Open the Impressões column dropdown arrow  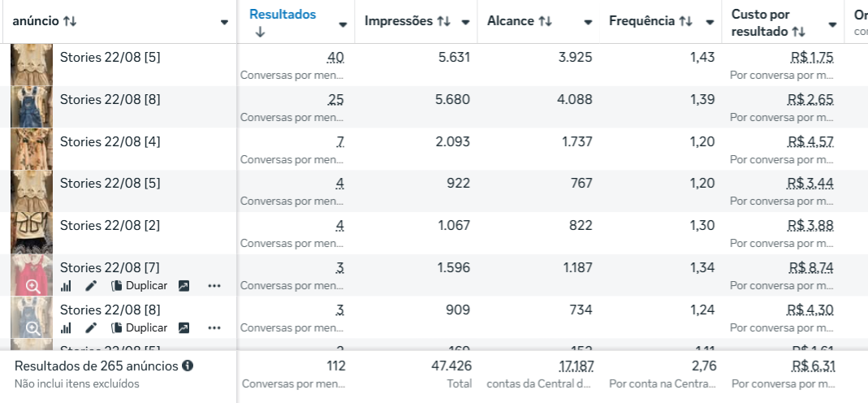point(465,22)
